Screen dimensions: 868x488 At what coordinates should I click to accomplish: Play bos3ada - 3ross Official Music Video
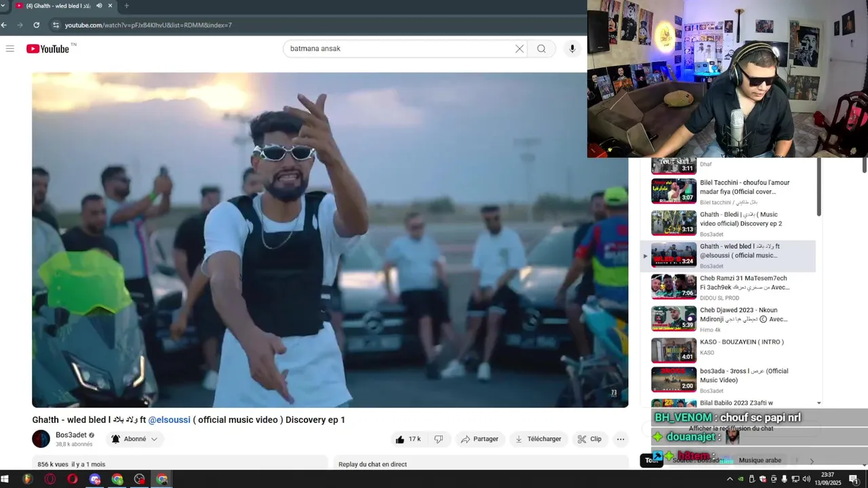(728, 380)
